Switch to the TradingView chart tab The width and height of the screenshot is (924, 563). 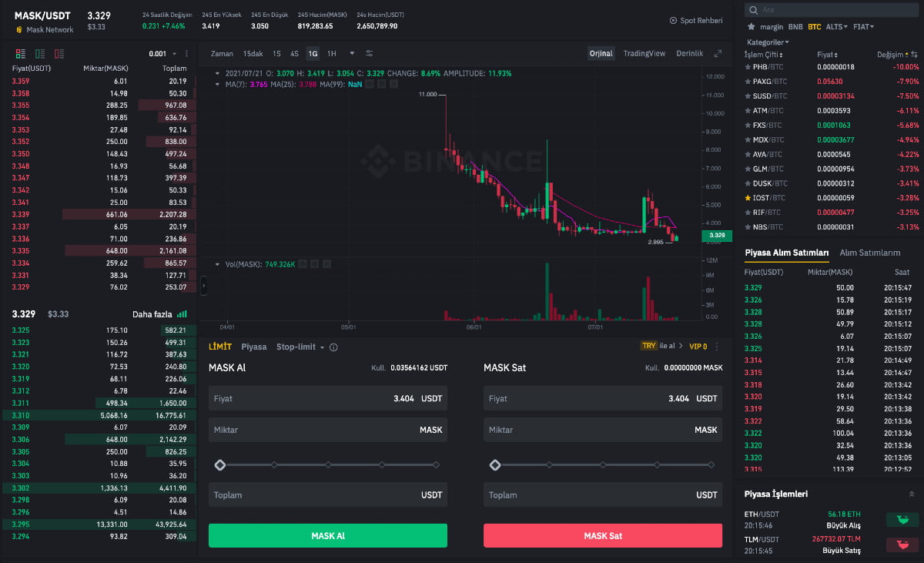click(x=644, y=54)
